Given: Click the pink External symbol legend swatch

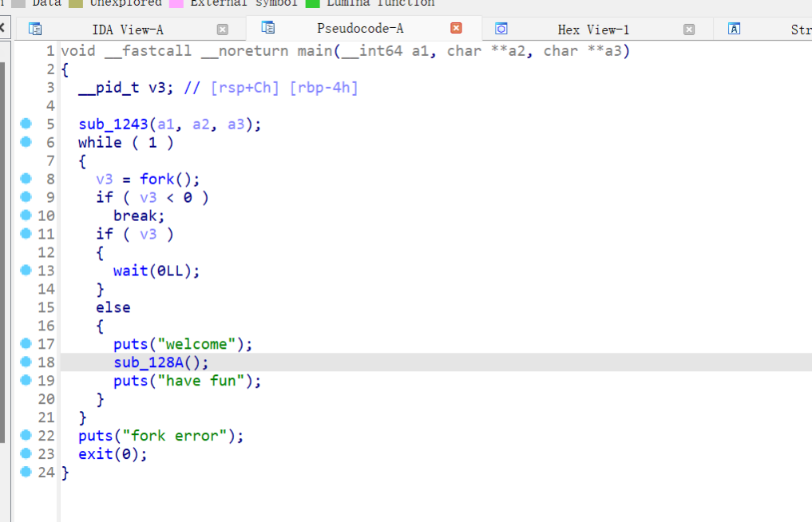Looking at the screenshot, I should click(x=176, y=3).
